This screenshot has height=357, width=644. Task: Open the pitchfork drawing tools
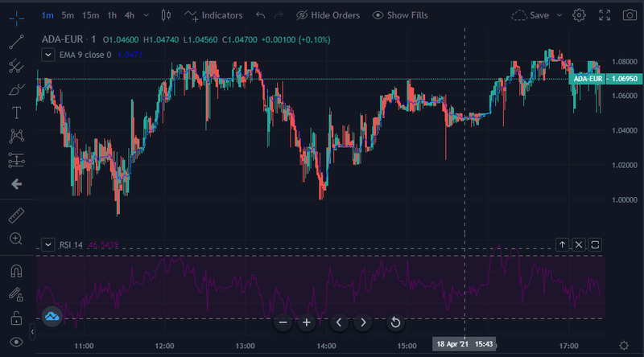click(x=16, y=66)
